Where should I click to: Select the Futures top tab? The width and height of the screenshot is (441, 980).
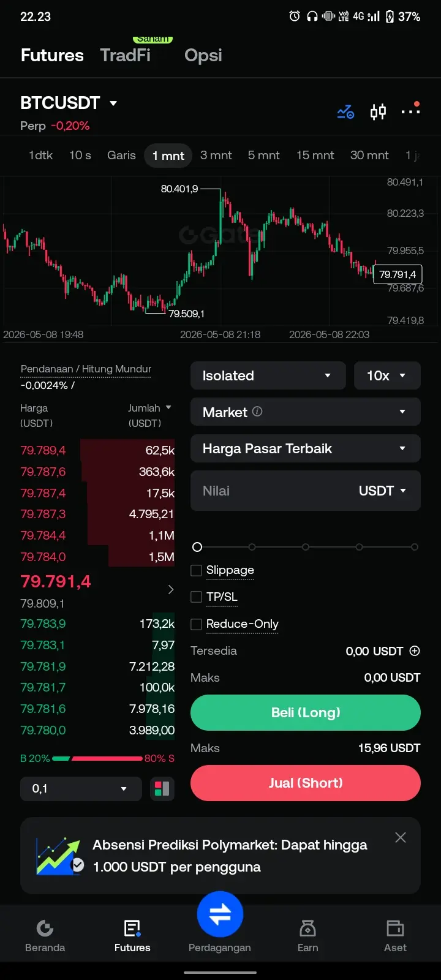[52, 55]
